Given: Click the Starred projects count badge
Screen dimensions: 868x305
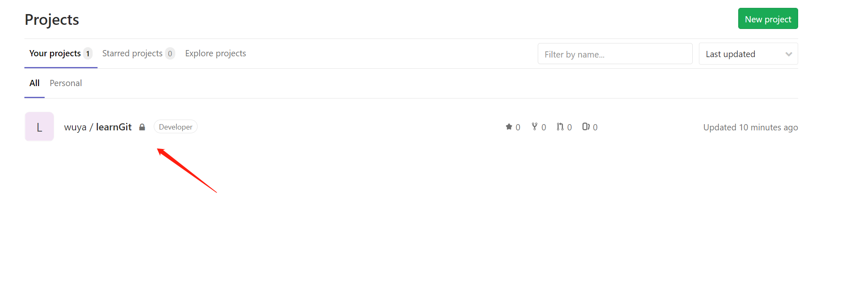Looking at the screenshot, I should point(170,53).
